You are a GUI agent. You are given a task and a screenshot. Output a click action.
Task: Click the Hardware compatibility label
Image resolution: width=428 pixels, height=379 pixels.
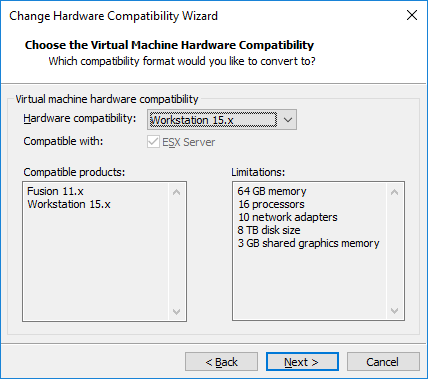pyautogui.click(x=80, y=118)
